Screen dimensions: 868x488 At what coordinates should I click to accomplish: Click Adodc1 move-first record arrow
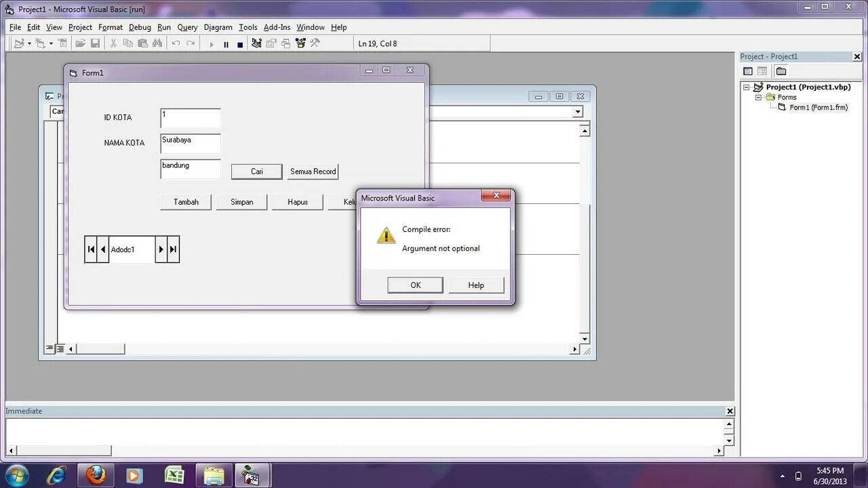91,249
